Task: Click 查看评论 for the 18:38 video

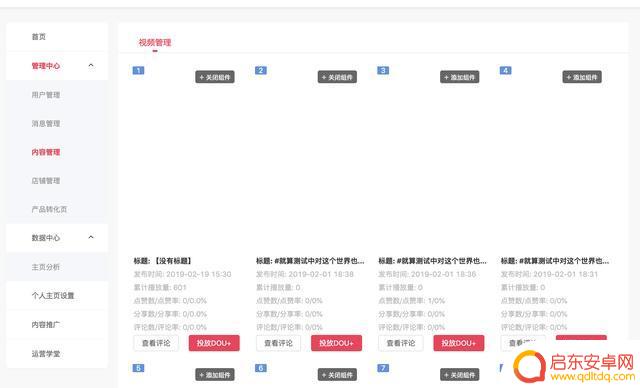Action: (278, 343)
